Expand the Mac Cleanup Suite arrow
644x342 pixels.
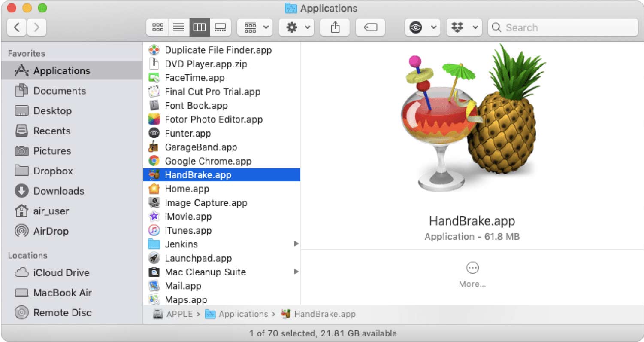296,272
